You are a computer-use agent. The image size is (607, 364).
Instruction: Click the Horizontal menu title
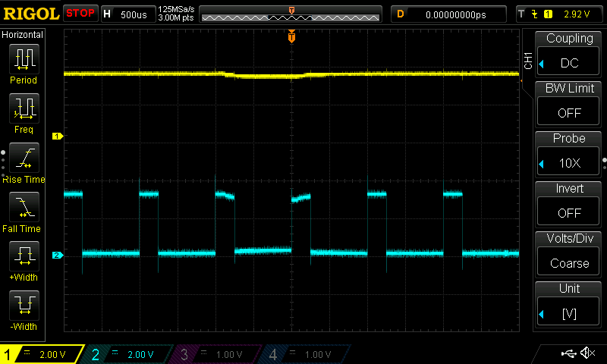coord(22,35)
